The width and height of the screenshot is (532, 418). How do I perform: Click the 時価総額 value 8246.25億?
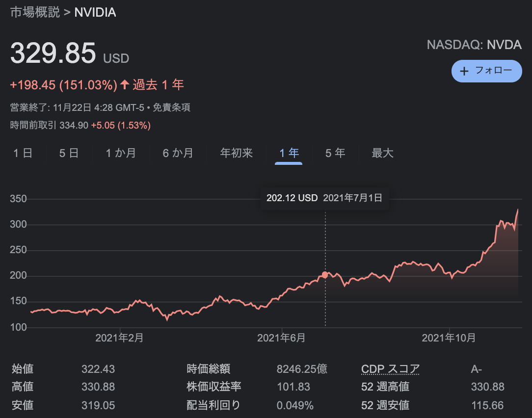coord(302,369)
